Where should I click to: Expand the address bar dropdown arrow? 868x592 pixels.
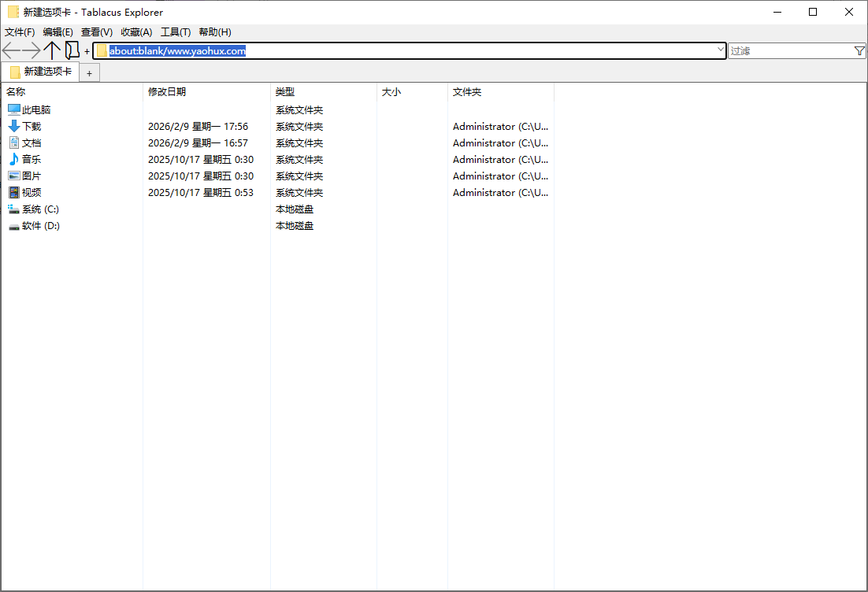coord(720,50)
